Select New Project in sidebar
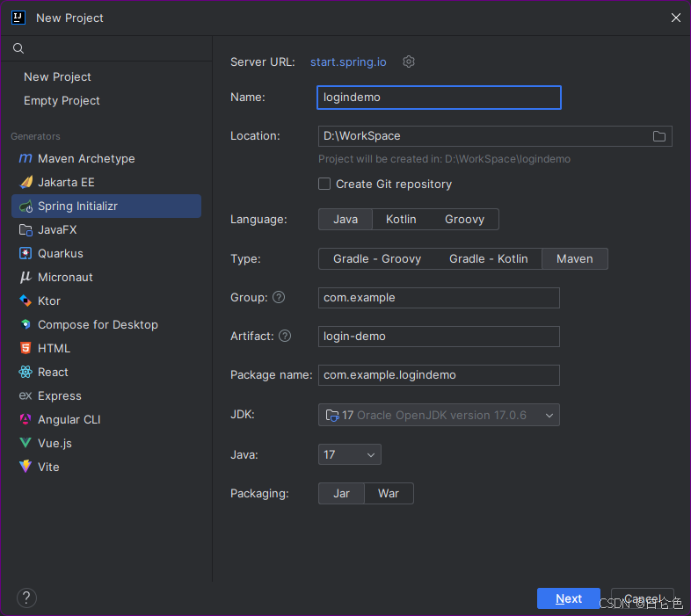 click(57, 76)
